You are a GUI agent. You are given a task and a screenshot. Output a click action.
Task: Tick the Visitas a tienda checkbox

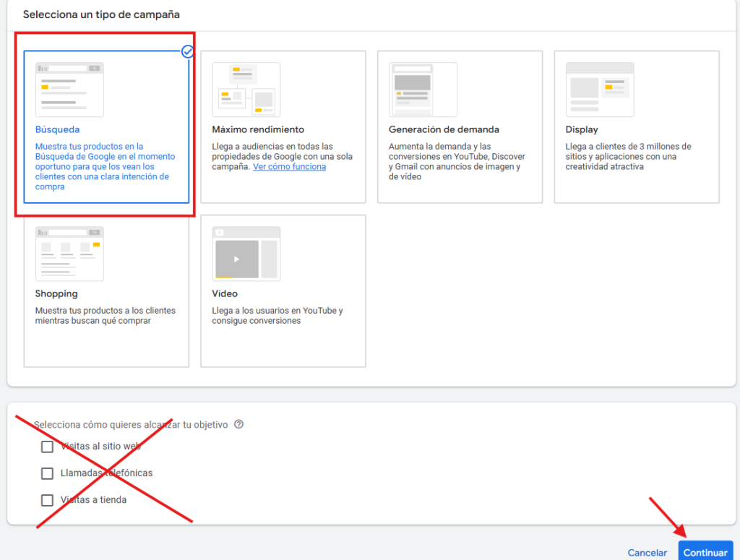coord(48,500)
